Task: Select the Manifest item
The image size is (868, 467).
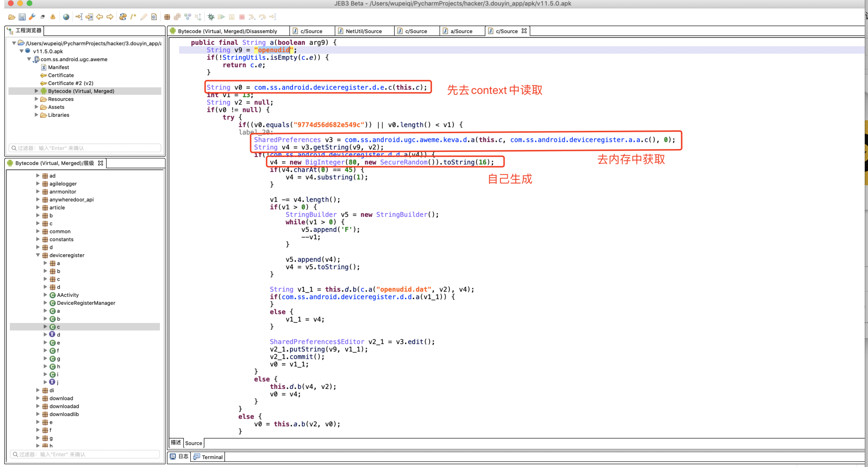Action: tap(58, 67)
